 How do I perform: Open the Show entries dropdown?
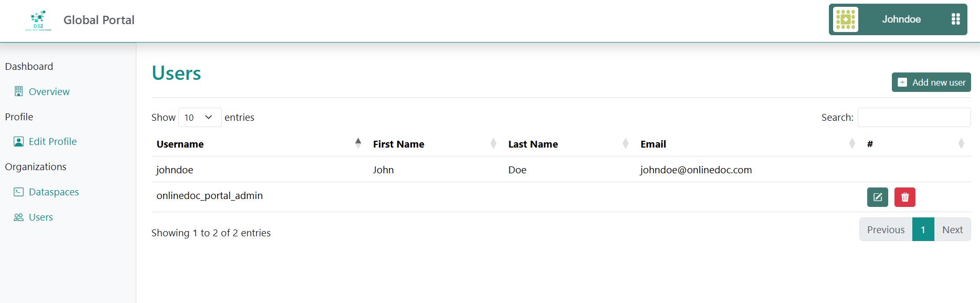199,117
